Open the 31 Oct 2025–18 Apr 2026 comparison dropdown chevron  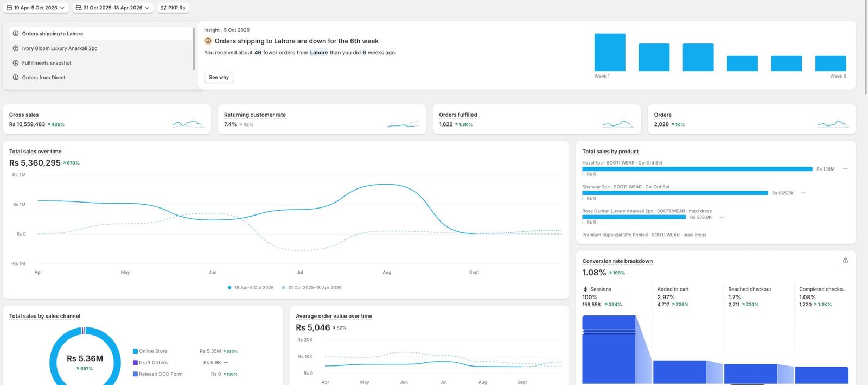pyautogui.click(x=147, y=8)
